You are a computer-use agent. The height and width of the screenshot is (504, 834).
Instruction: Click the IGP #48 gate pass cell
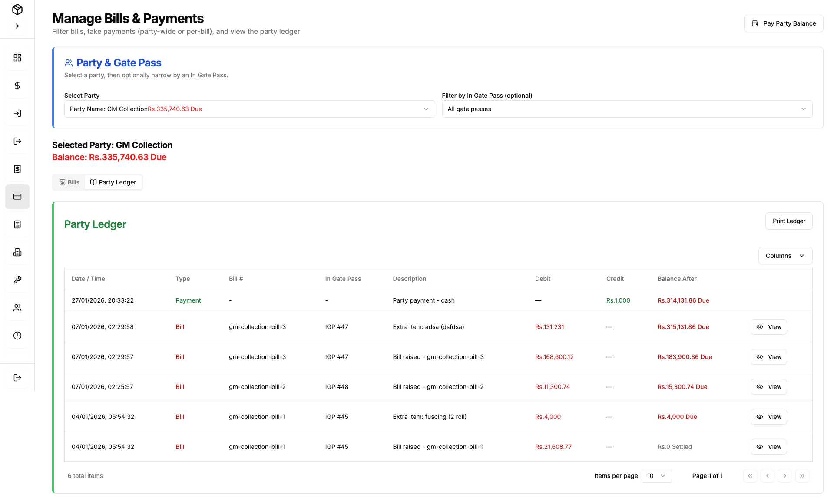(337, 387)
